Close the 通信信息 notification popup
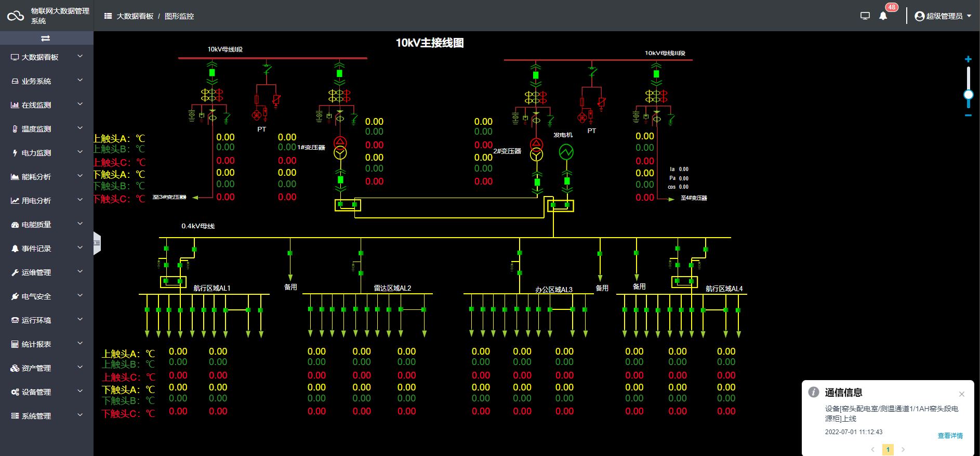 (x=962, y=394)
